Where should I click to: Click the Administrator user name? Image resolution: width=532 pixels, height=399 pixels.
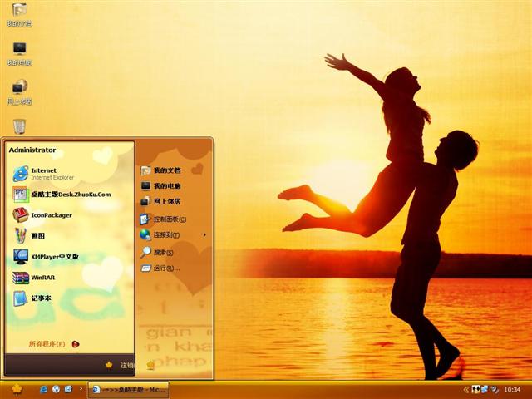click(x=32, y=150)
